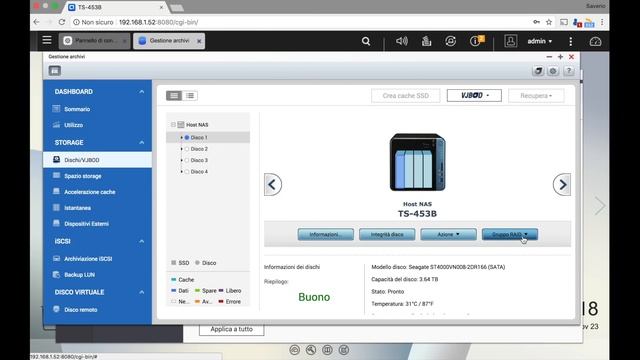This screenshot has width=640, height=360.
Task: Collapse the iSCSI sidebar section
Action: [141, 241]
